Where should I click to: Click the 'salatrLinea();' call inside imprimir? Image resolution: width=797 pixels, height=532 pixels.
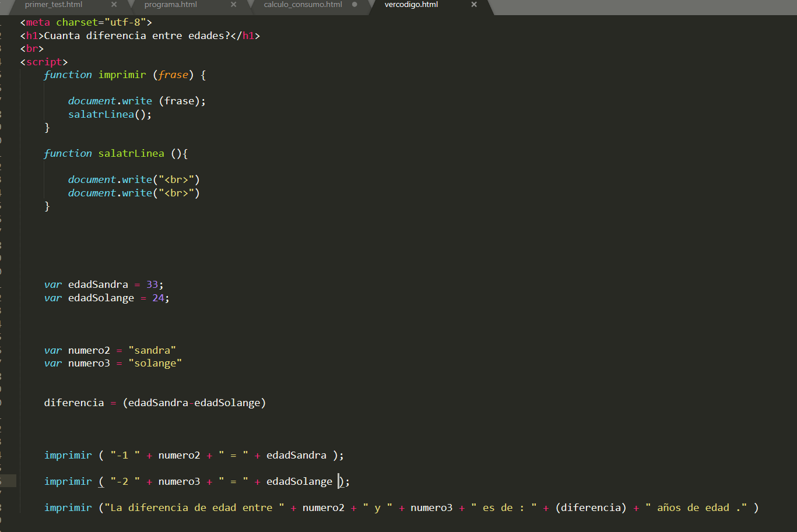click(x=110, y=114)
